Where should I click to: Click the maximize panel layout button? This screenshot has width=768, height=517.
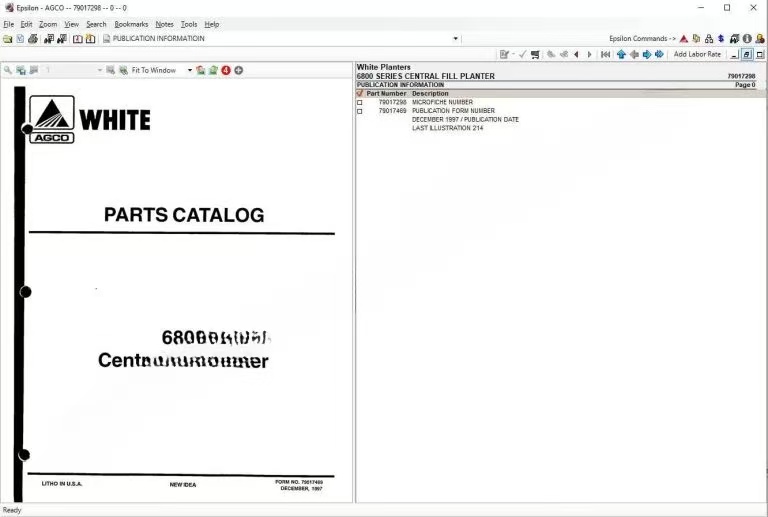tap(760, 55)
